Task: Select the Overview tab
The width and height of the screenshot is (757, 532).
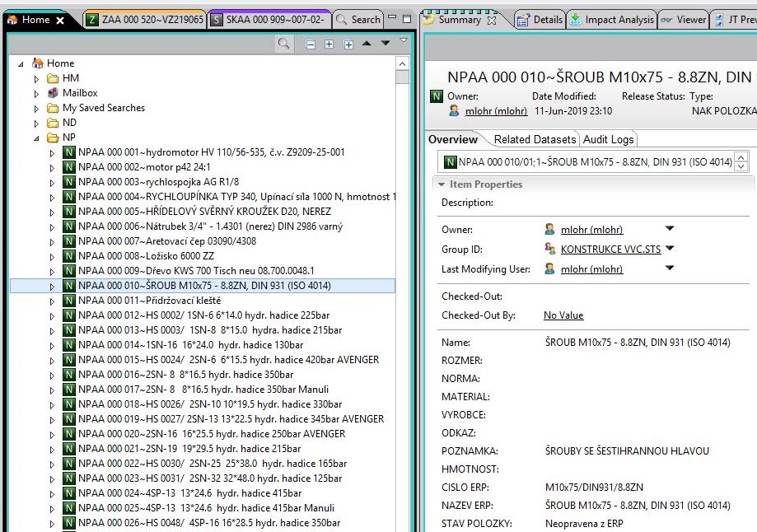Action: pyautogui.click(x=453, y=139)
